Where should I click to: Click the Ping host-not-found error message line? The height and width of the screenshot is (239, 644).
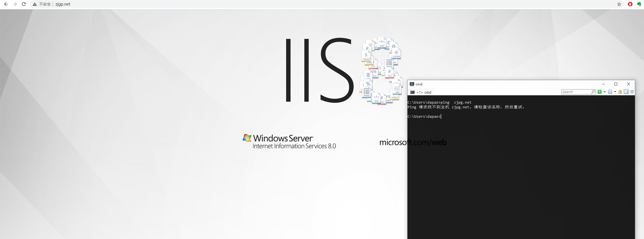coord(466,107)
